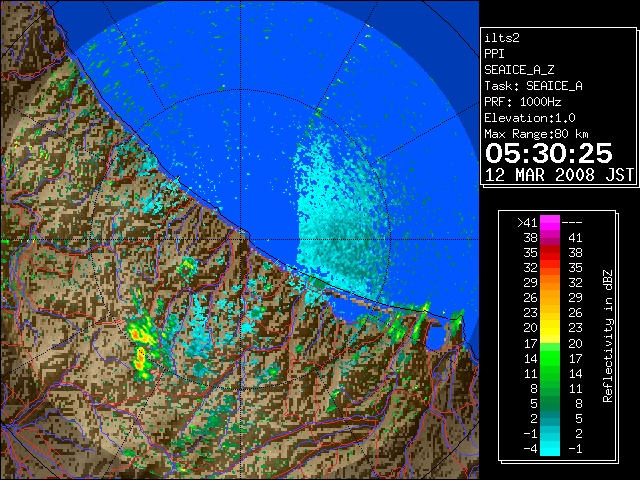Click the bright green 14 dBZ color band
640x480 pixels.
[550, 358]
